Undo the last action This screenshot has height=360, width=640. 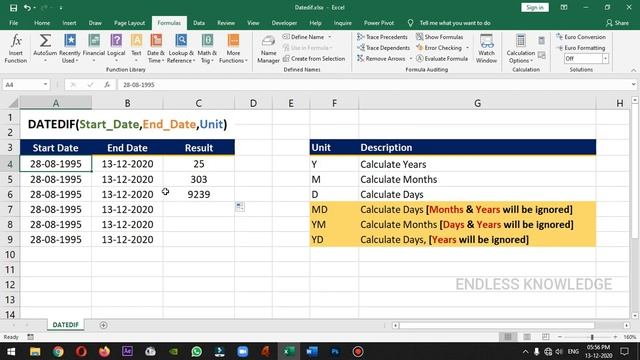tap(27, 7)
